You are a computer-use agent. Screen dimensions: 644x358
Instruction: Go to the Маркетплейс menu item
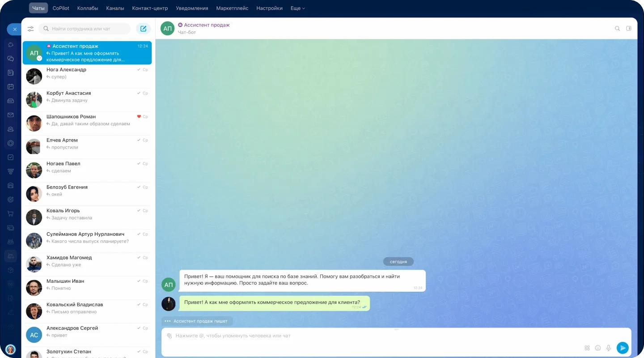tap(233, 8)
